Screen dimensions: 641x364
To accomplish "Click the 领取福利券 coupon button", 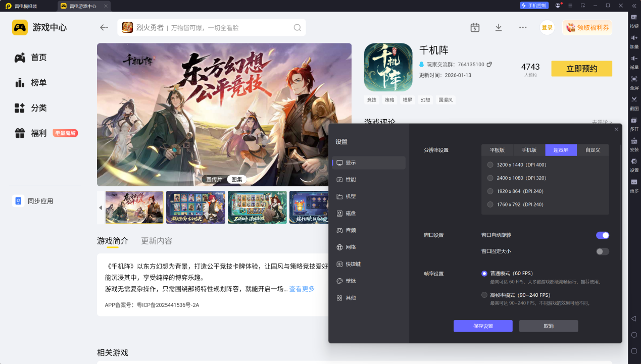I will pos(587,27).
